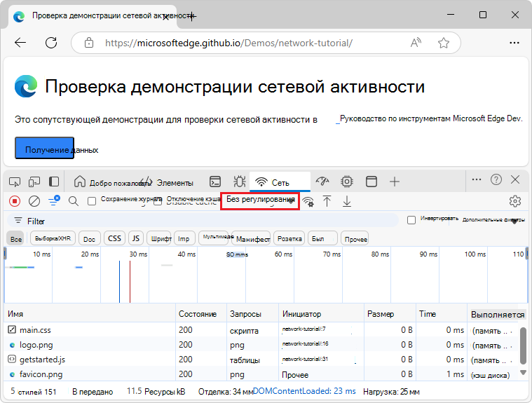532x403 pixels.
Task: Open initiator link network-tutorial/:7
Action: [304, 329]
